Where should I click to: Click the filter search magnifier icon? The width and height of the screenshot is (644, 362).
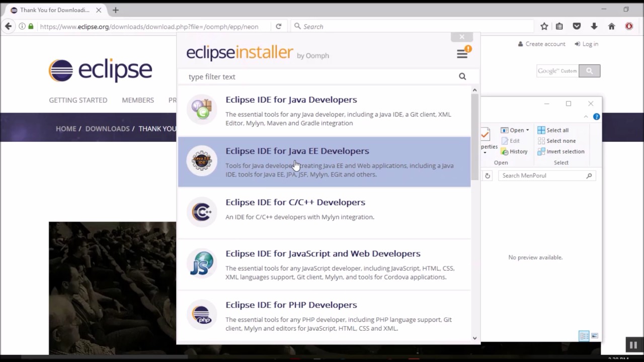click(462, 76)
